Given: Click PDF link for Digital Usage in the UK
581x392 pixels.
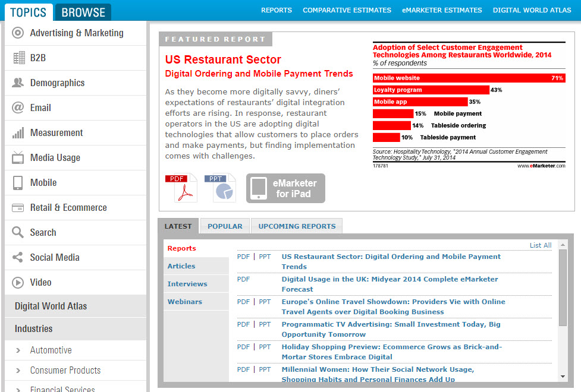Looking at the screenshot, I should 243,279.
